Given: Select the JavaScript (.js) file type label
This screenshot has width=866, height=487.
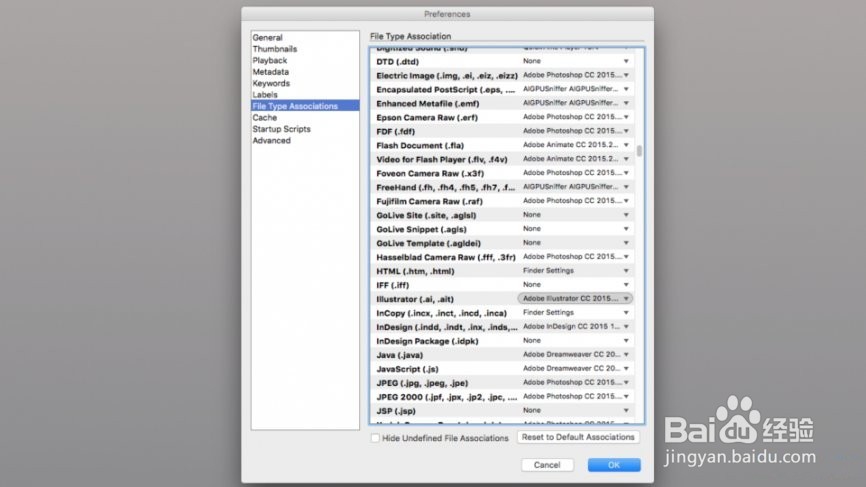Looking at the screenshot, I should (407, 369).
